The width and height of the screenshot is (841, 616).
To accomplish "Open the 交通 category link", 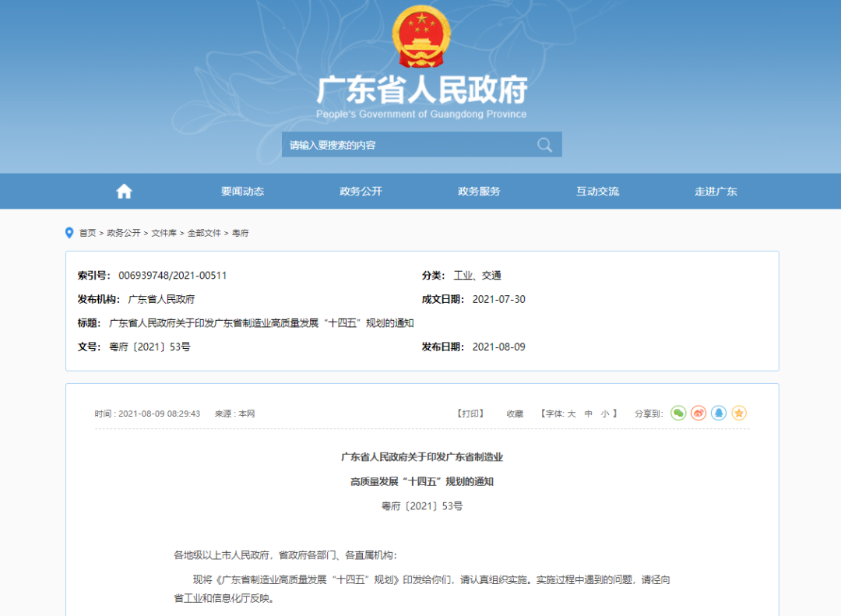I will point(491,276).
